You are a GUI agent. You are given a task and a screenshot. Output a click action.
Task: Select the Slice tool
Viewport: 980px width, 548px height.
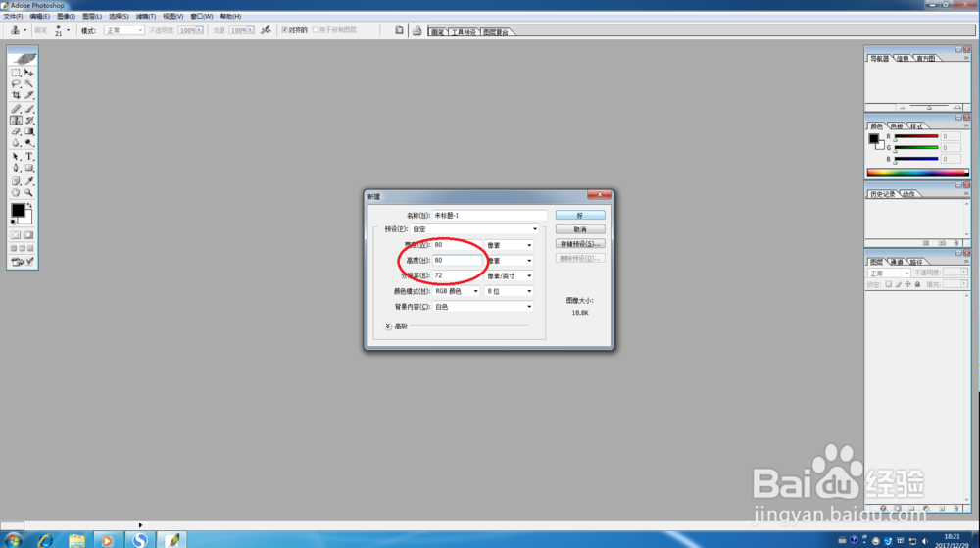pyautogui.click(x=28, y=95)
